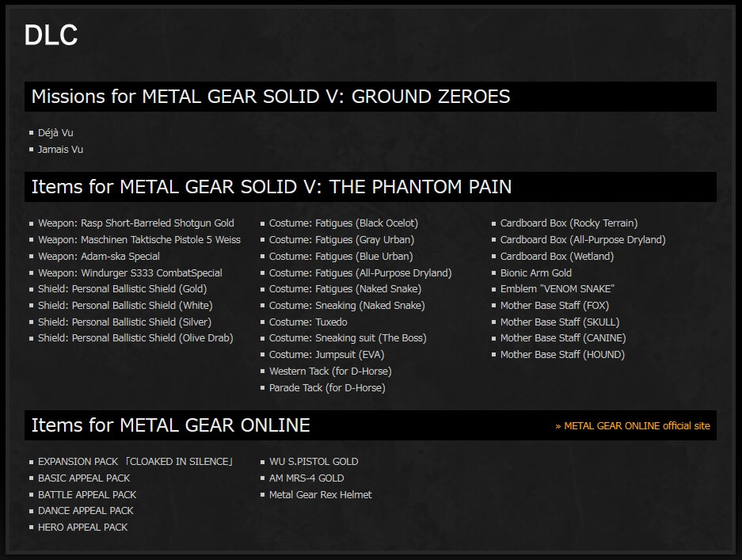Click the Déjà Vu mission entry
Screen dimensions: 742x560
click(x=55, y=133)
